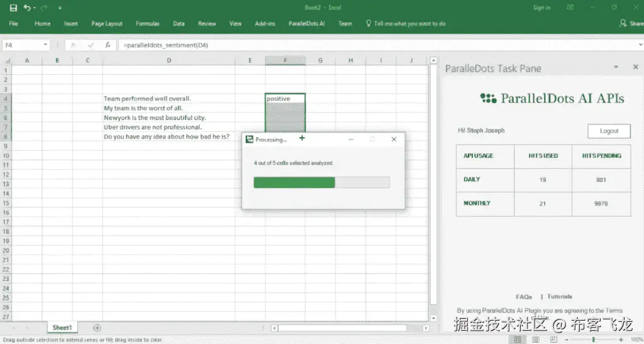This screenshot has width=644, height=344.
Task: Expand the formula bar chevron
Action: (x=640, y=45)
